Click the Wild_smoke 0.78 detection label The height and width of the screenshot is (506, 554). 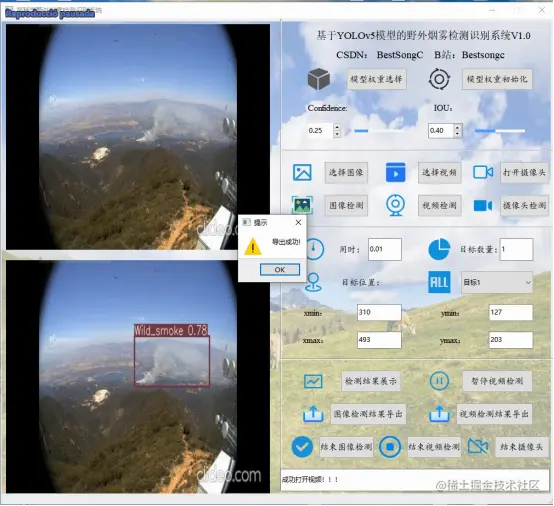(x=171, y=330)
